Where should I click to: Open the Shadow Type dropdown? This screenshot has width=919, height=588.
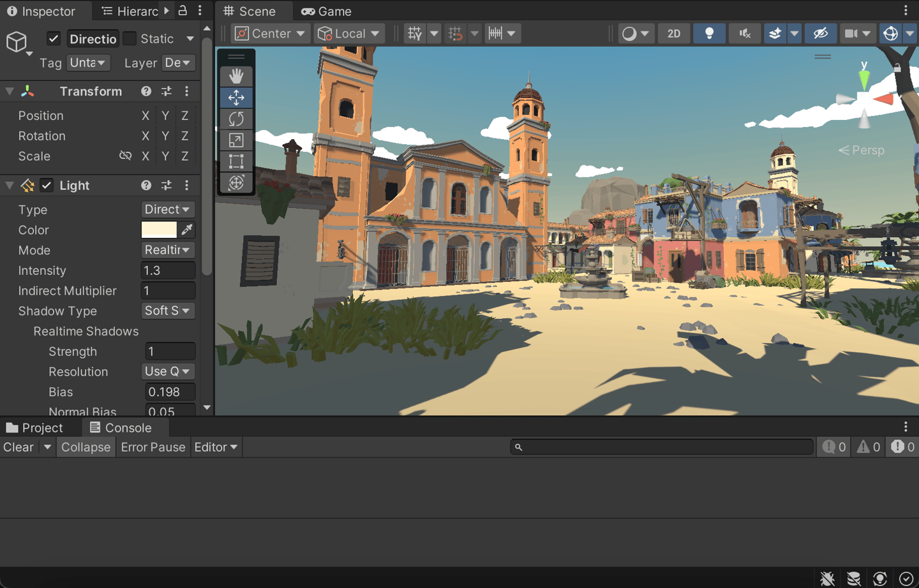(x=167, y=311)
